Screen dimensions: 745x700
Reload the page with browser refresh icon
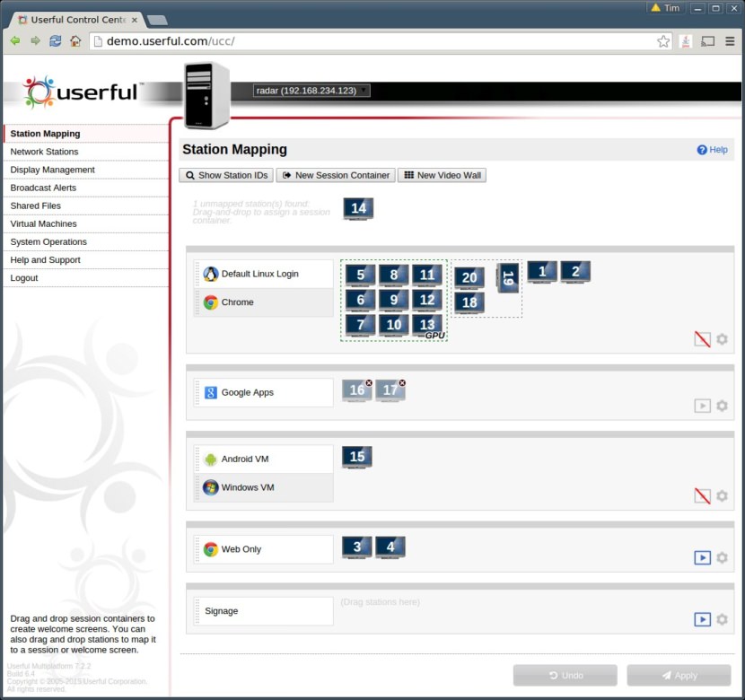55,41
